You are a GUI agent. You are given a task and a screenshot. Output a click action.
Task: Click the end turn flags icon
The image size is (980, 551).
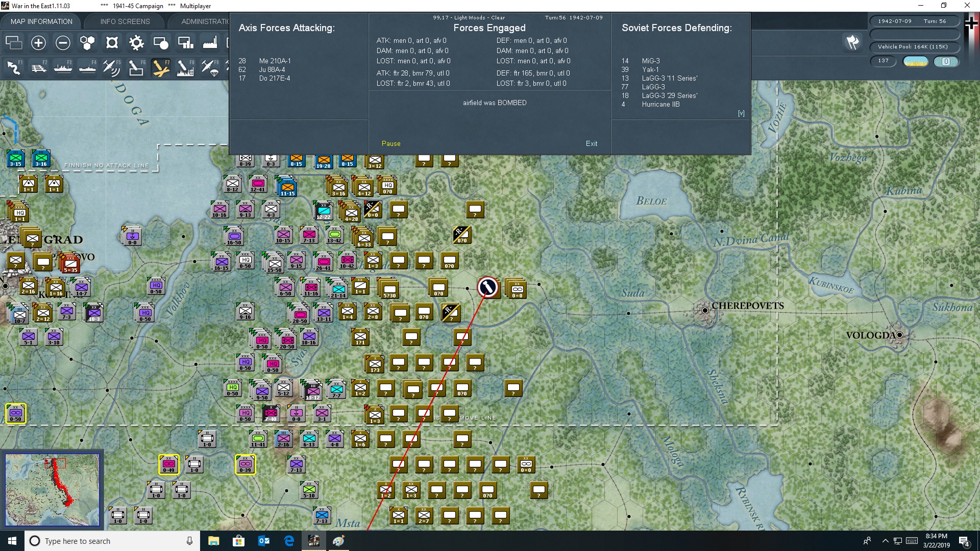click(852, 42)
